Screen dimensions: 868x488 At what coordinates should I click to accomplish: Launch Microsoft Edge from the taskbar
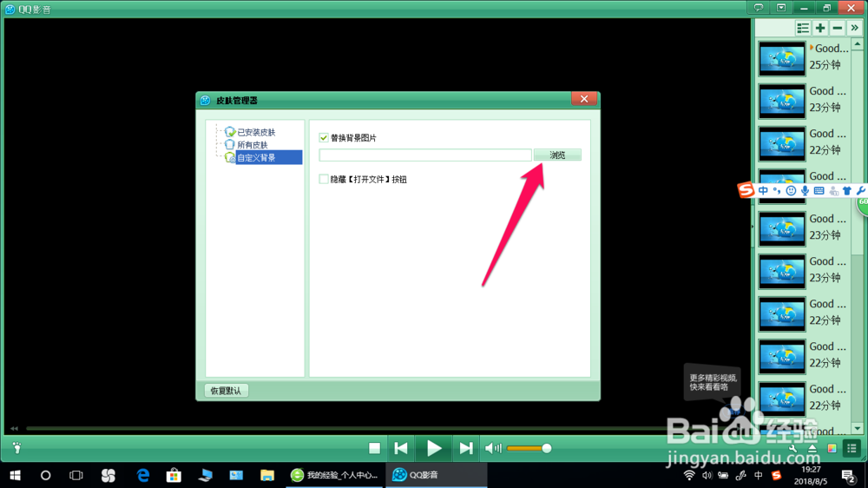click(x=143, y=475)
